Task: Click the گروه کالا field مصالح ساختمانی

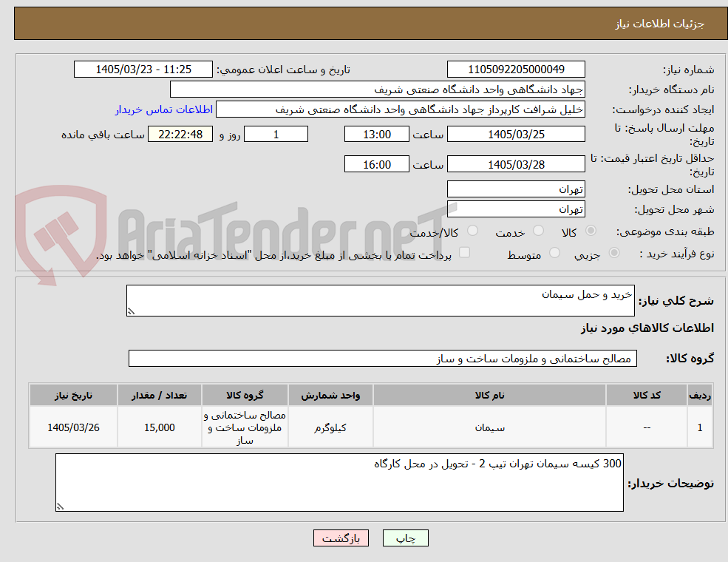Action: point(383,359)
